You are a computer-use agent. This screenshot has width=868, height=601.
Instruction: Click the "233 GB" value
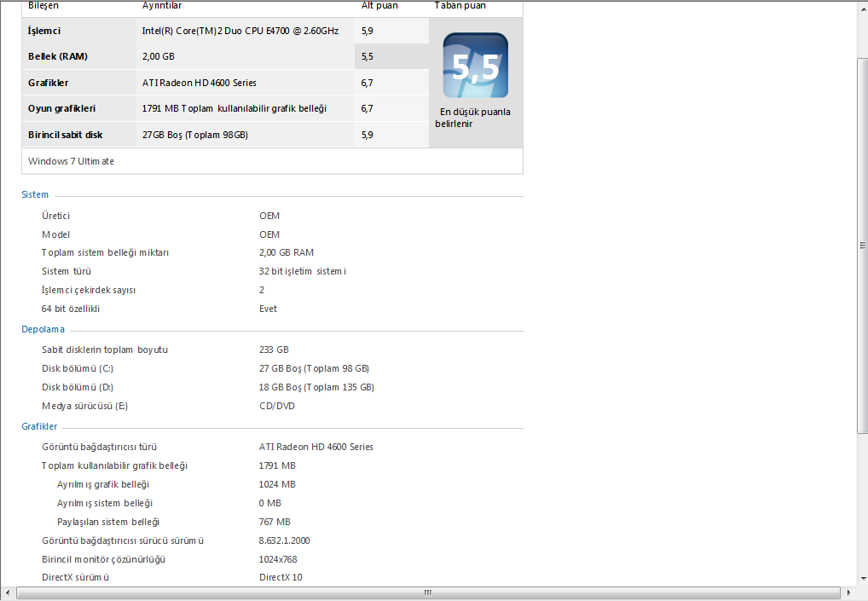point(274,350)
